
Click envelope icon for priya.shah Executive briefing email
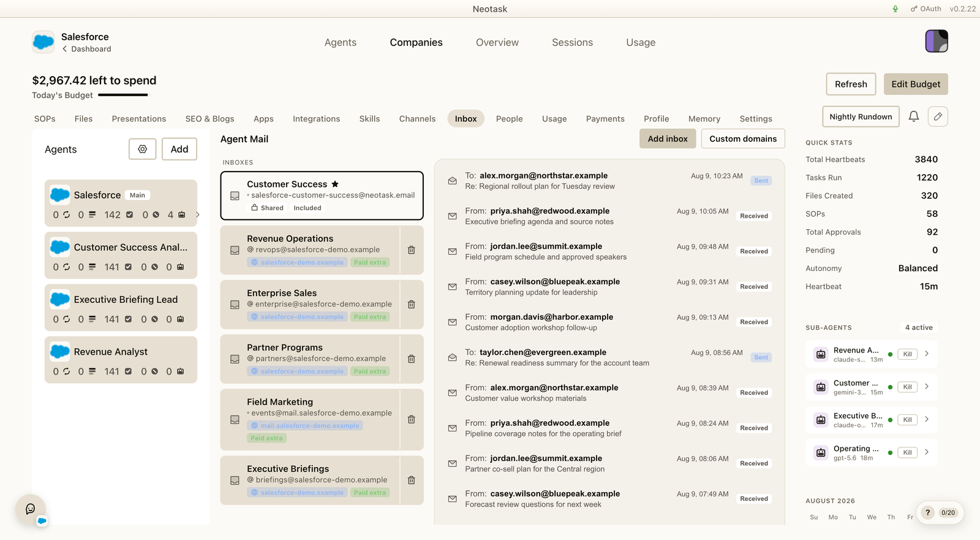pos(452,216)
